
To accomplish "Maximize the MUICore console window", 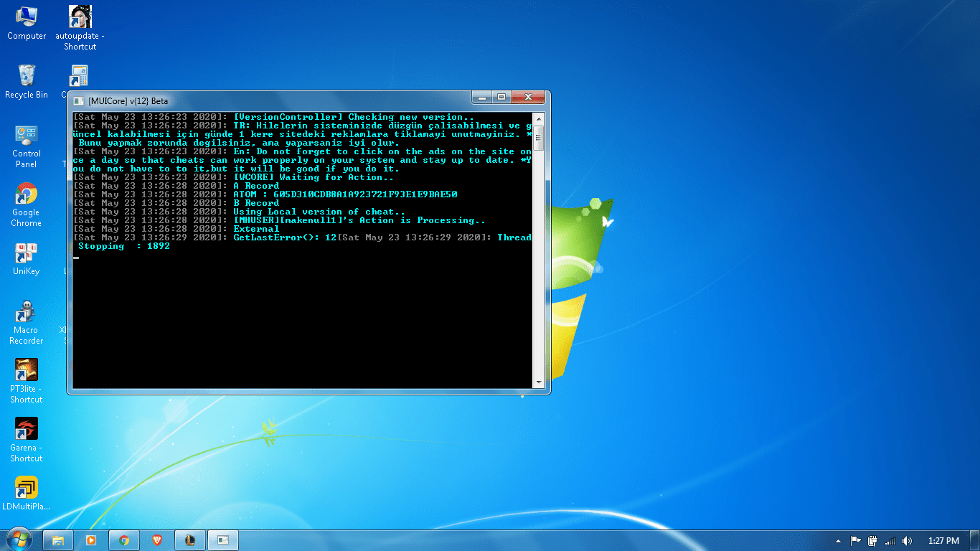I will click(x=501, y=98).
